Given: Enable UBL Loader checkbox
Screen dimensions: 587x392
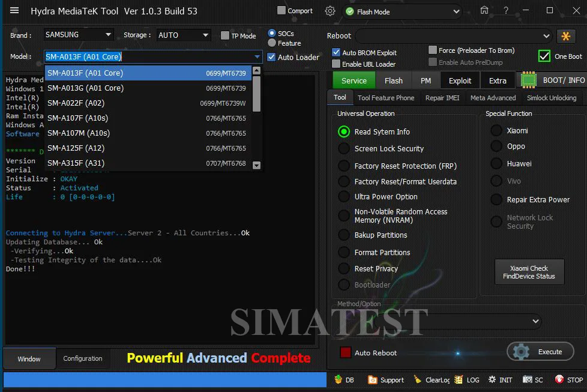Looking at the screenshot, I should click(x=336, y=64).
